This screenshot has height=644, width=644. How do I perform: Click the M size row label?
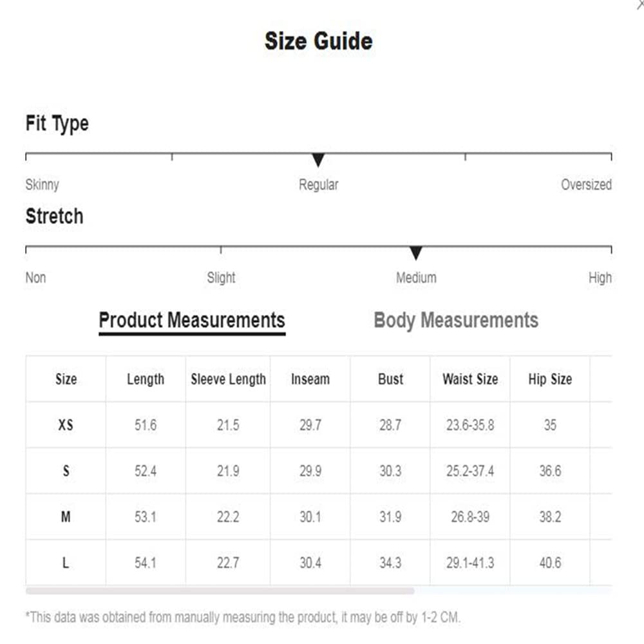66,516
